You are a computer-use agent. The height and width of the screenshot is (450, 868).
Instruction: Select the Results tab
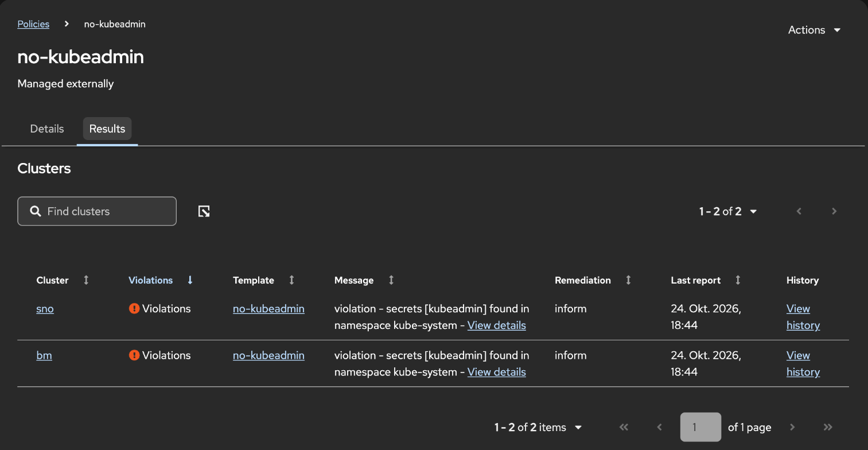[107, 129]
